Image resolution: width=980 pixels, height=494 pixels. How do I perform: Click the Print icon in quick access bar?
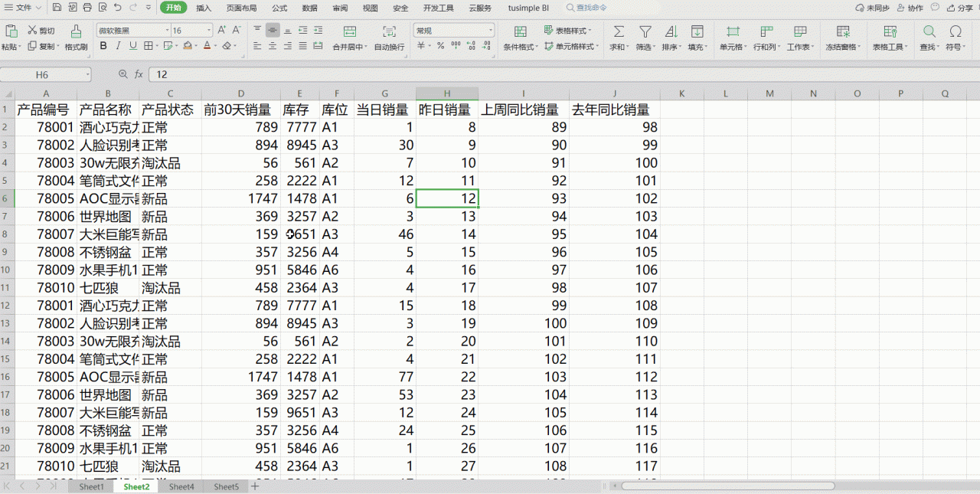coord(87,8)
